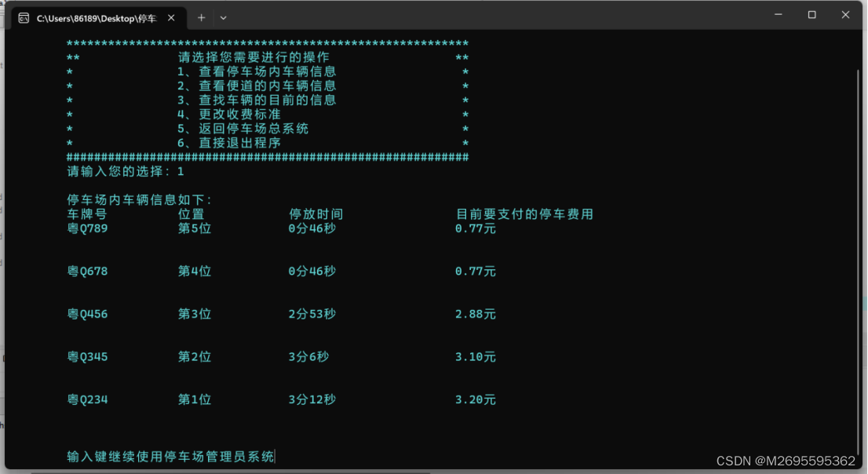The height and width of the screenshot is (474, 868).
Task: Click menu option 1、查看停车场内车辆信息
Action: click(257, 71)
